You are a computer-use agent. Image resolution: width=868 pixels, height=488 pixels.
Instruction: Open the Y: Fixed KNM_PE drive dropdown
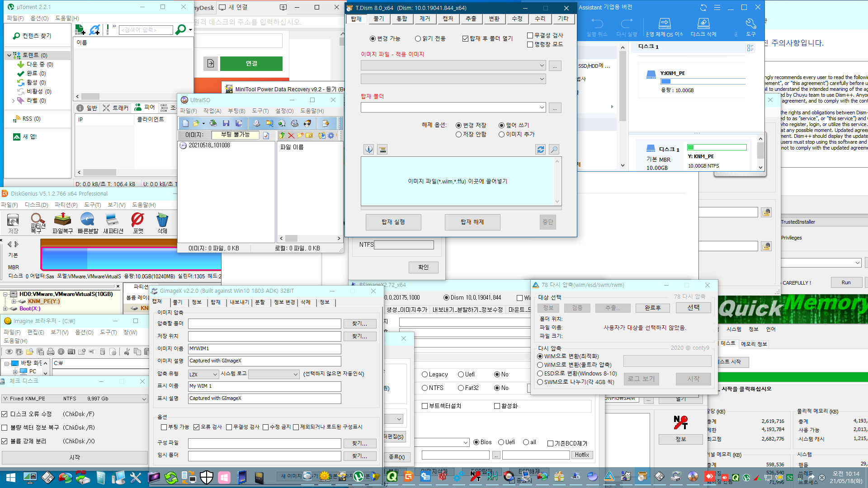(75, 399)
